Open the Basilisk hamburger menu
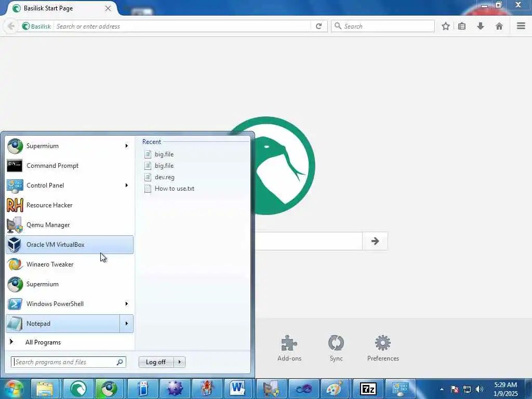532x399 pixels. [521, 26]
